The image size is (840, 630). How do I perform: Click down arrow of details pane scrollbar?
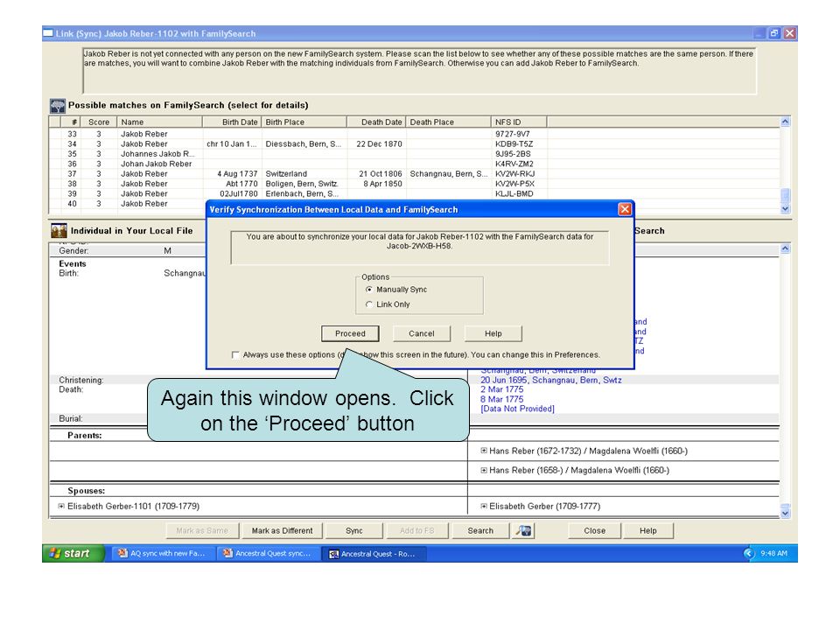point(785,513)
